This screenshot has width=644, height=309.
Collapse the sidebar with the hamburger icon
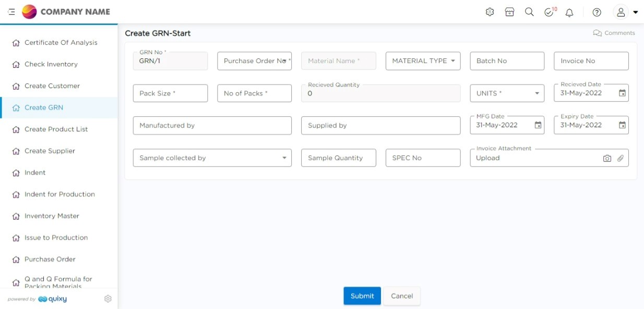point(10,11)
